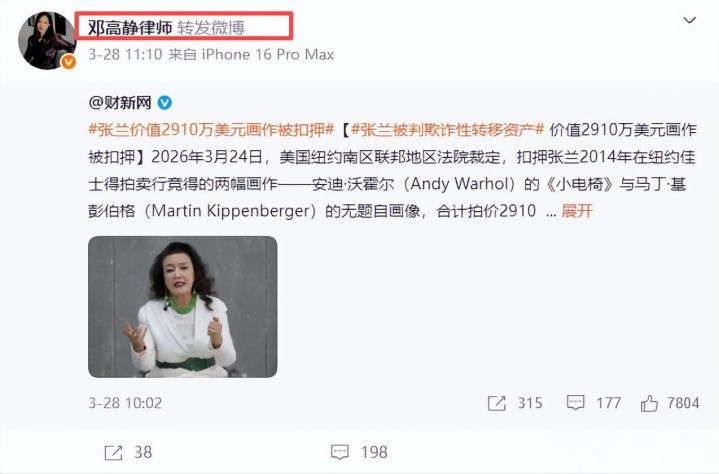Open @财新网 account link
The height and width of the screenshot is (474, 719).
point(120,103)
